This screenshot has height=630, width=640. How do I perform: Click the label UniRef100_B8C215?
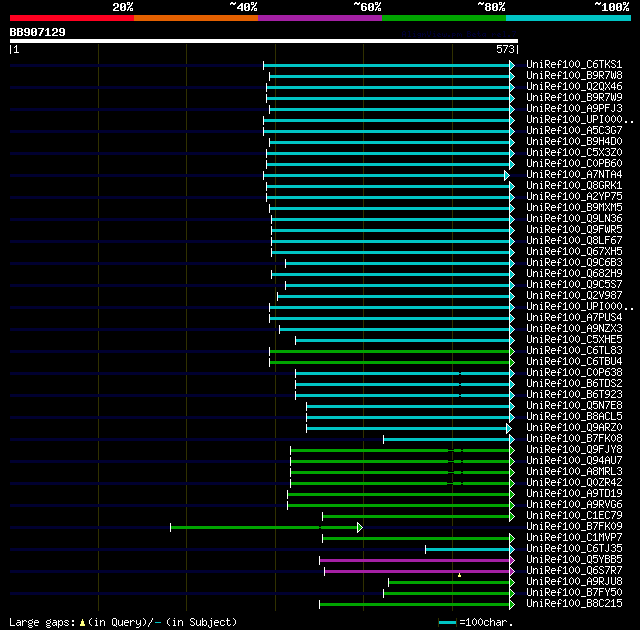tap(574, 604)
